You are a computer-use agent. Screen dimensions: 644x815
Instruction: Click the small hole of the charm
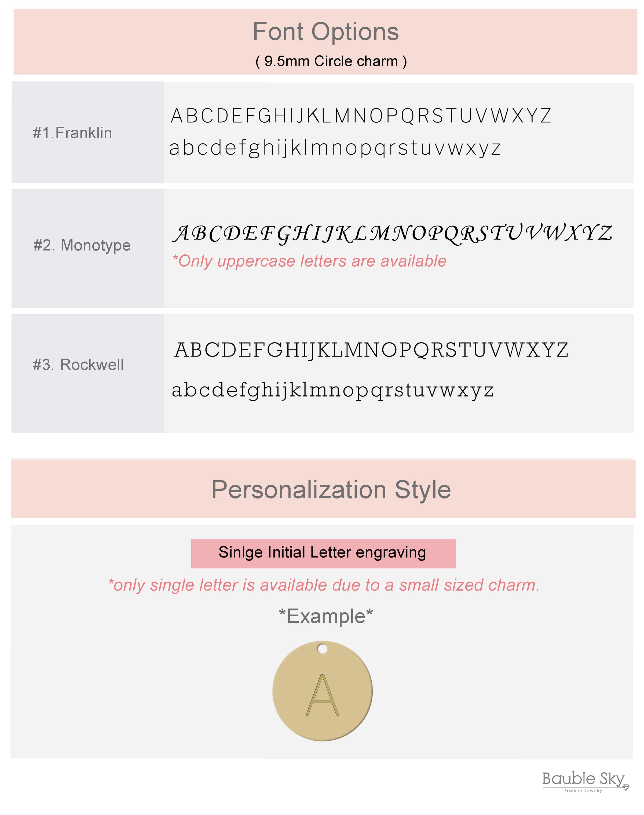point(322,649)
